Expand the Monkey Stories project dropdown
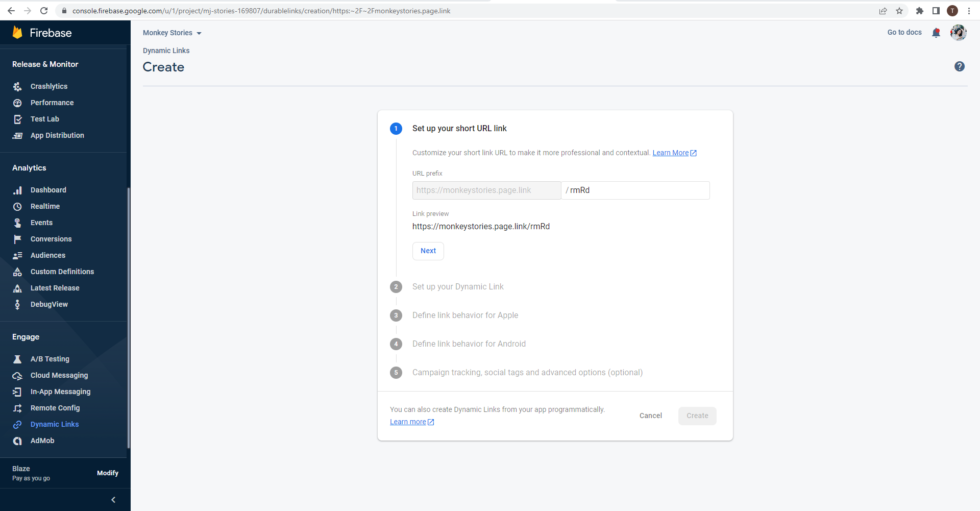This screenshot has height=511, width=980. click(172, 33)
